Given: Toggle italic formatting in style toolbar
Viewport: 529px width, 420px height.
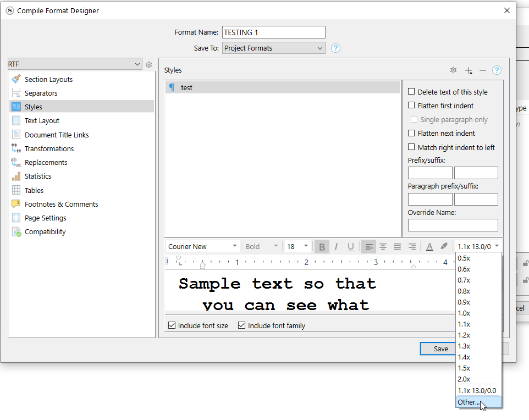Looking at the screenshot, I should [336, 247].
